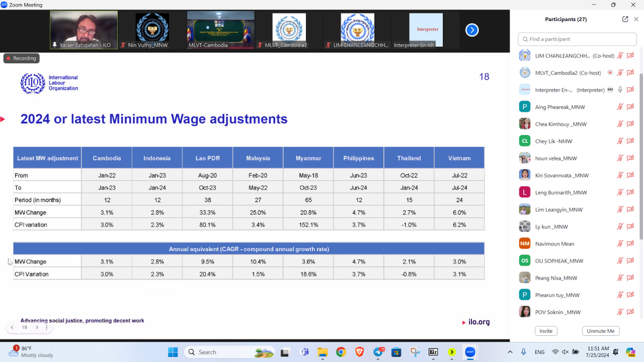
Task: Click the Invite button
Action: click(x=546, y=331)
